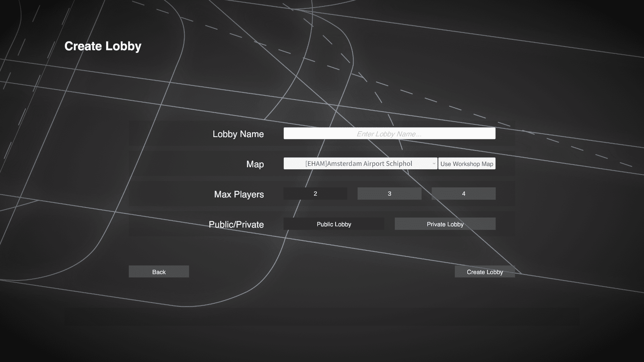Click the Max Players label
Image resolution: width=644 pixels, height=362 pixels.
tap(239, 194)
